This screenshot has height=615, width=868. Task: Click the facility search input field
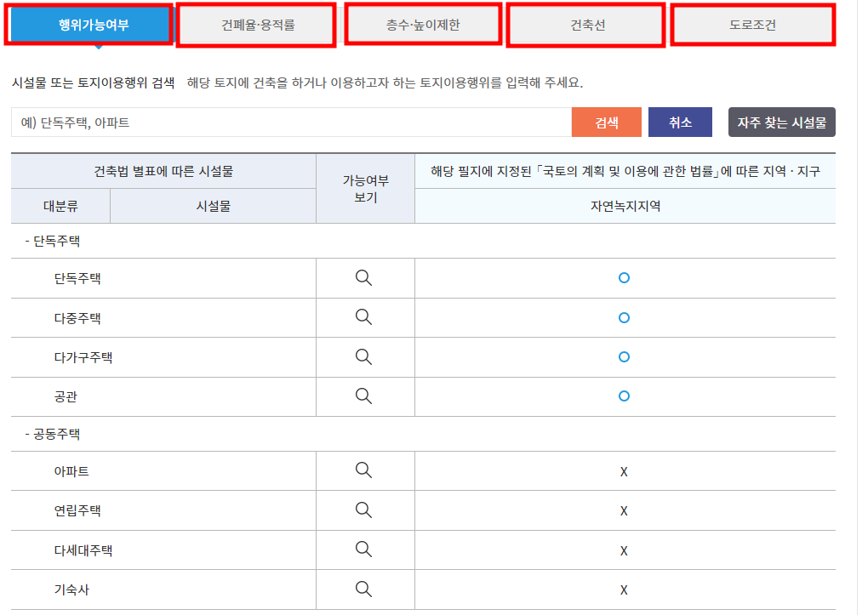click(289, 122)
